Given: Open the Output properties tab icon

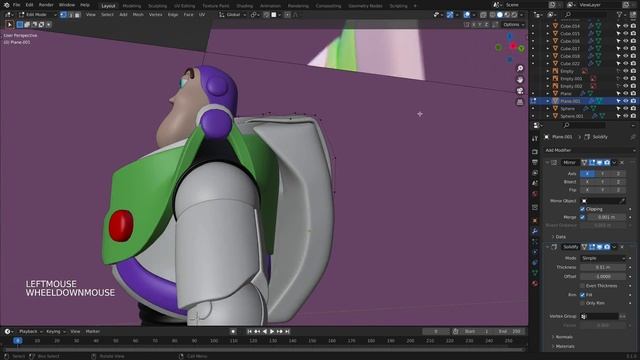Looking at the screenshot, I should click(535, 162).
